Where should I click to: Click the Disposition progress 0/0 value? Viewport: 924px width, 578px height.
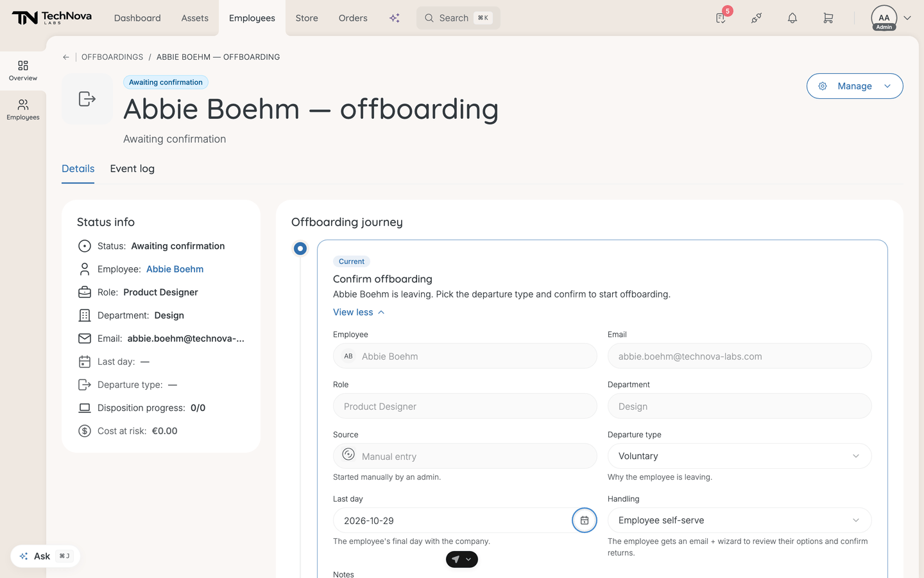click(x=198, y=408)
